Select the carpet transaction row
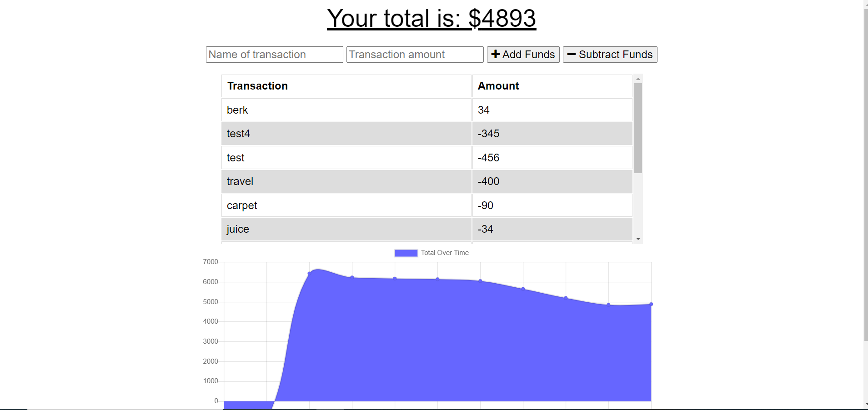The image size is (868, 410). (346, 205)
